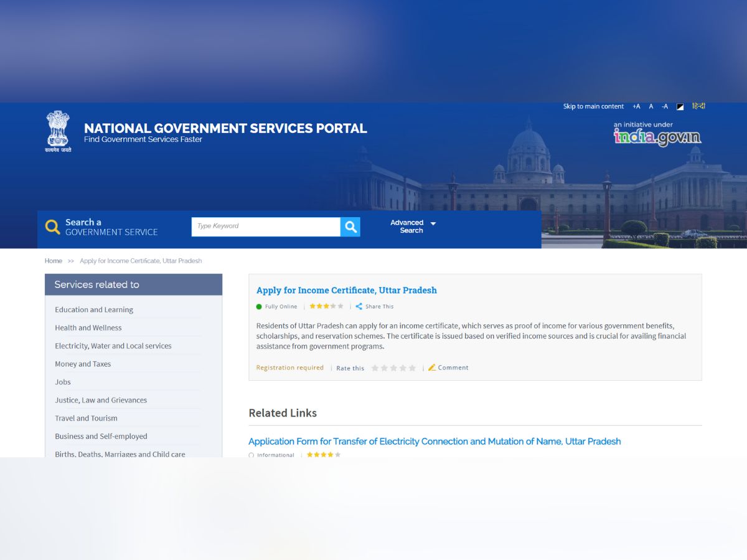Increase font size using +A control
Viewport: 747px width, 560px height.
coord(636,106)
